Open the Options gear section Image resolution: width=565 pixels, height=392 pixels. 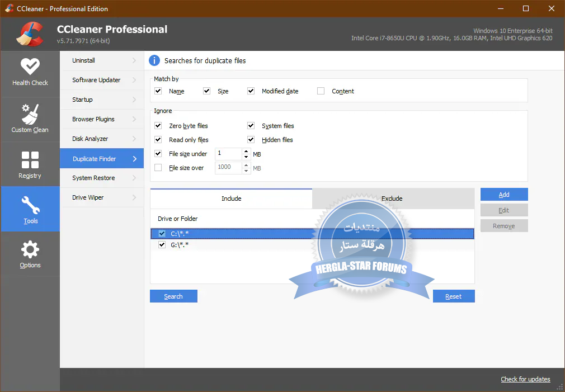pyautogui.click(x=30, y=254)
